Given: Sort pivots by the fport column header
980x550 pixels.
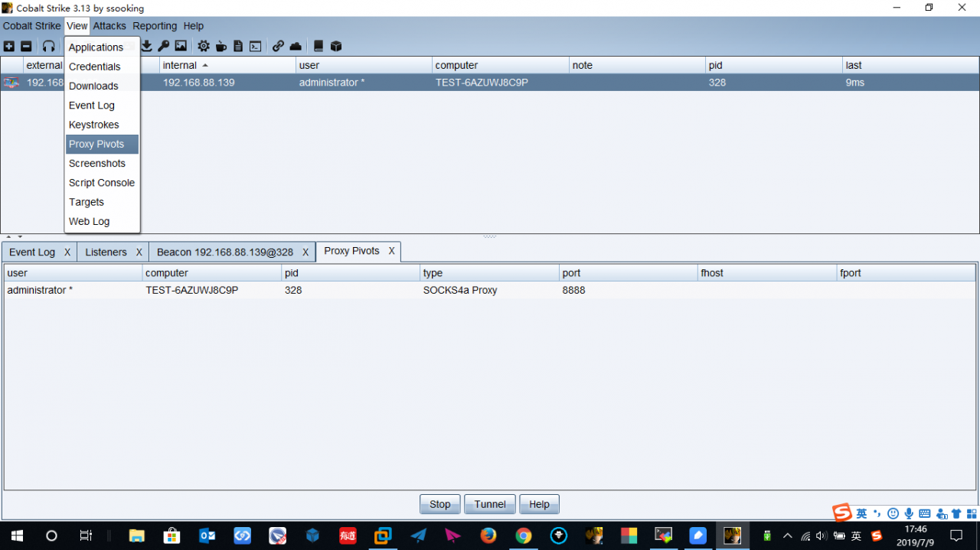Looking at the screenshot, I should (906, 273).
